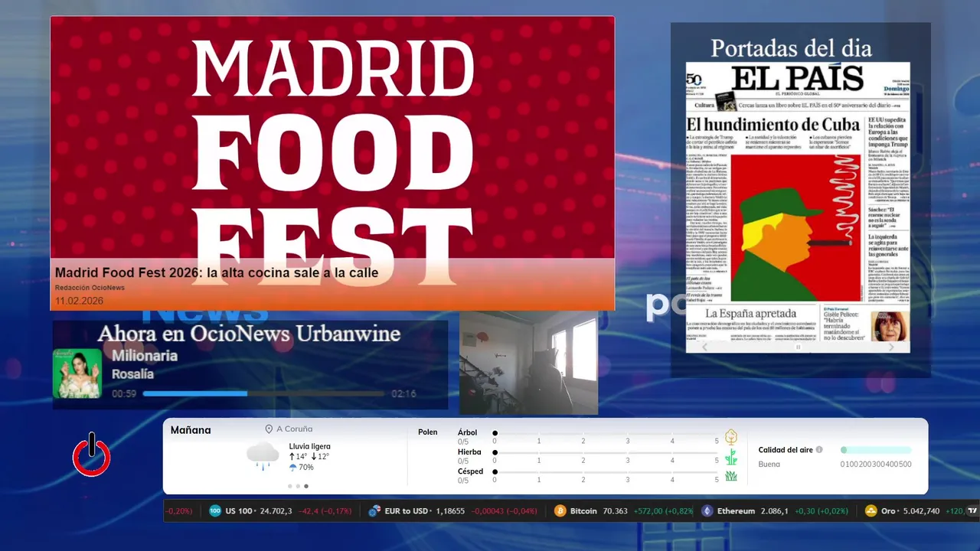Click the Bitcoin ticker entry name
Screen dimensions: 980x551
pos(583,510)
